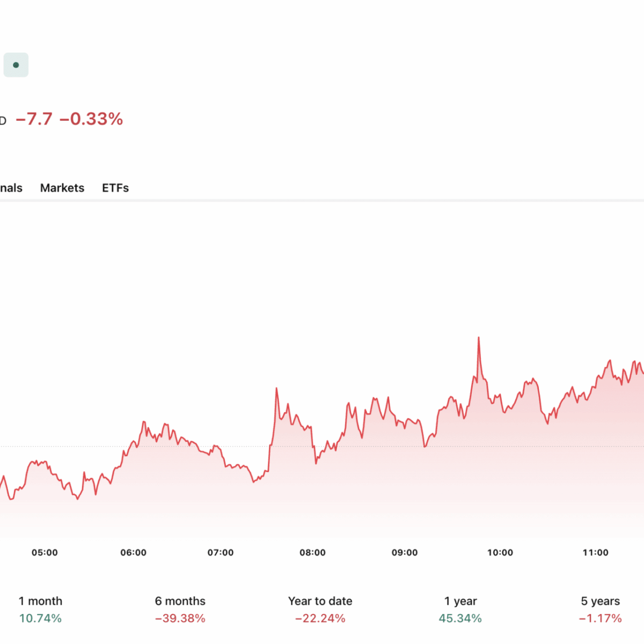Click the partially visible tab left of Markets
This screenshot has width=644, height=644.
coord(11,188)
